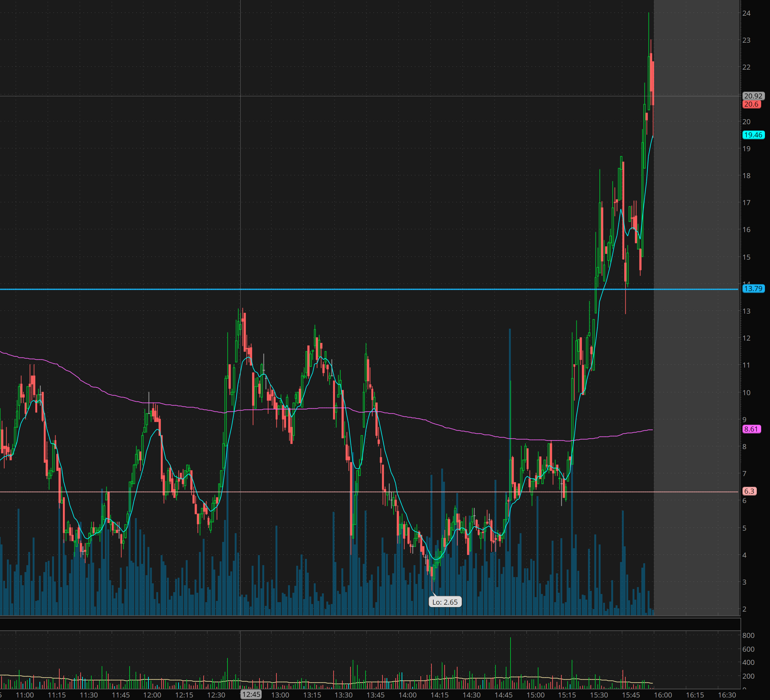Click the 200 label on volume axis
Viewport: 770px width, 700px height.
pyautogui.click(x=748, y=676)
